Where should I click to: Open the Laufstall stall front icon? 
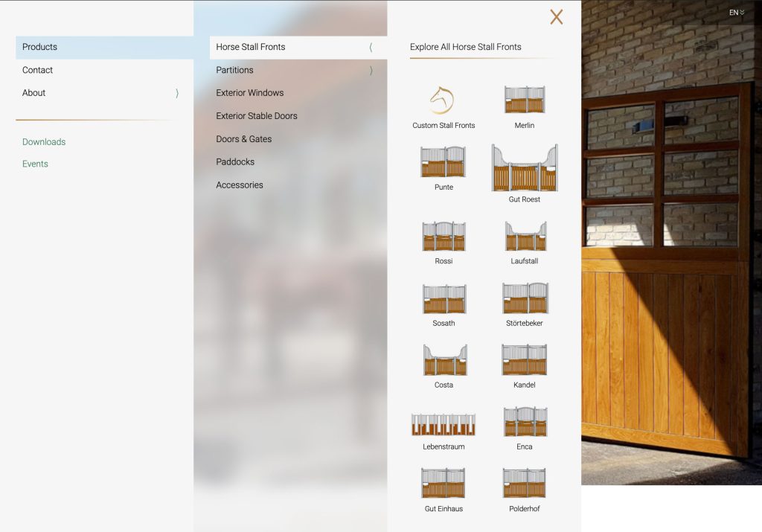click(x=525, y=236)
